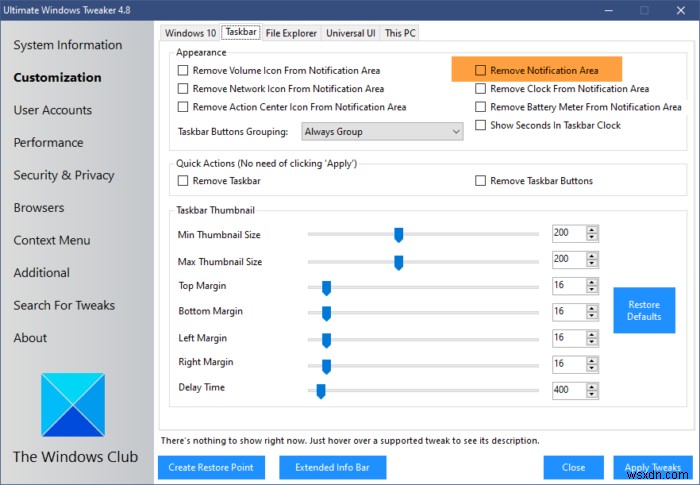The height and width of the screenshot is (485, 700).
Task: Click The Windows Club logo icon
Action: (73, 405)
